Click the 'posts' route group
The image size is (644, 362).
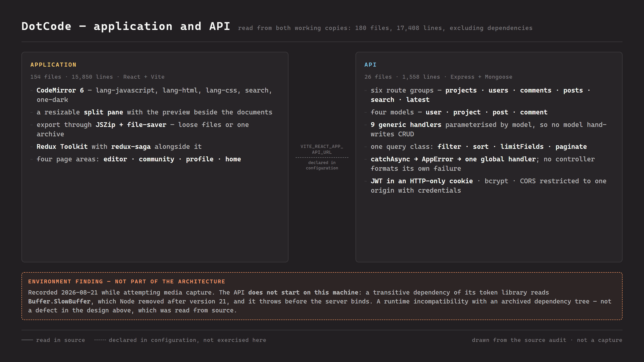coord(573,90)
